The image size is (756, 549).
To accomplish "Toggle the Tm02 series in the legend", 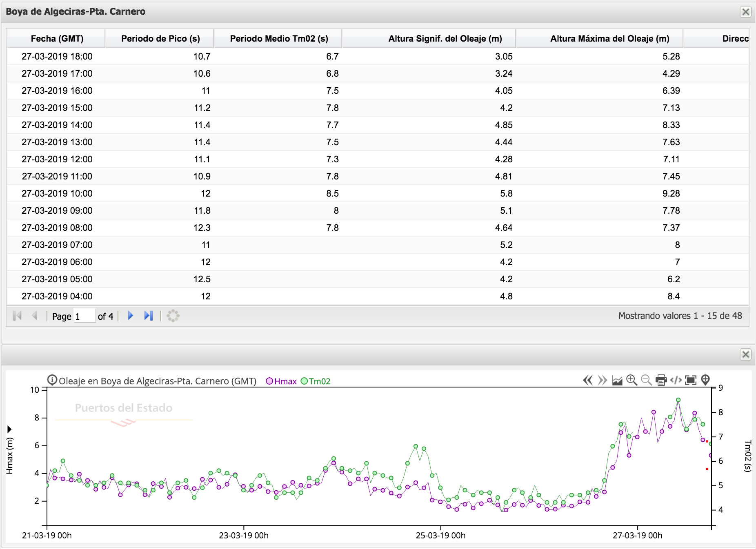I will coord(316,381).
